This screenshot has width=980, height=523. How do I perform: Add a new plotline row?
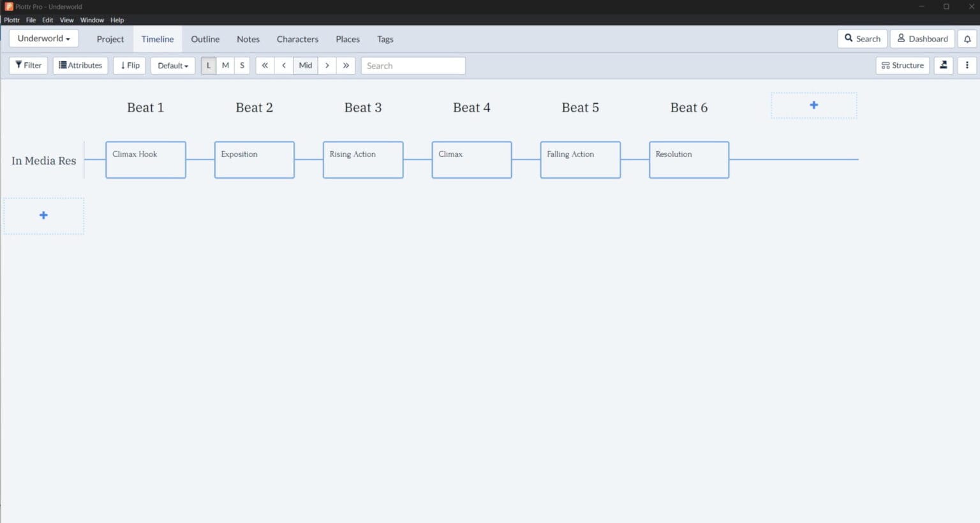(x=43, y=215)
